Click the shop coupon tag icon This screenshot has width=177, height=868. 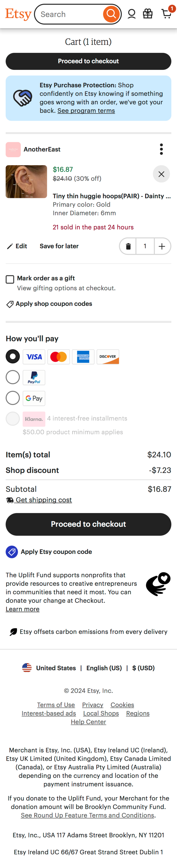pos(10,304)
